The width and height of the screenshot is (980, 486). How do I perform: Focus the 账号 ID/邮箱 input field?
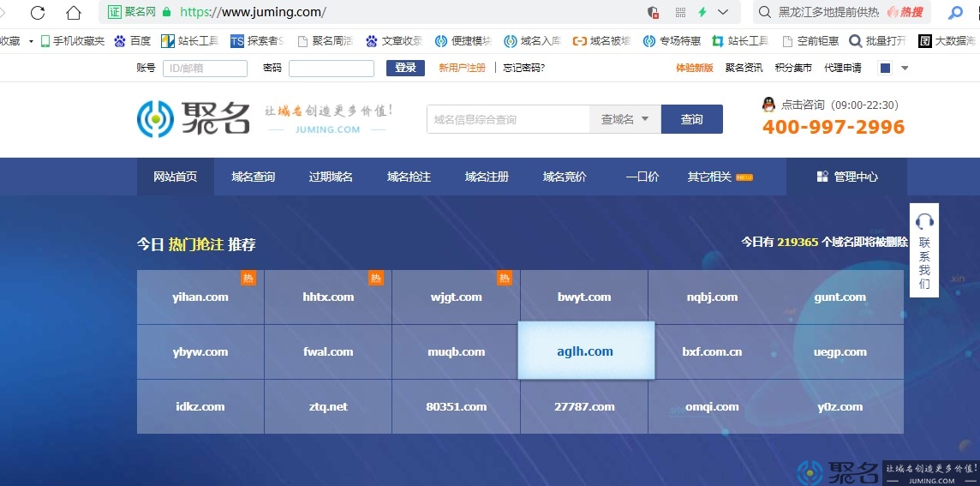(205, 69)
